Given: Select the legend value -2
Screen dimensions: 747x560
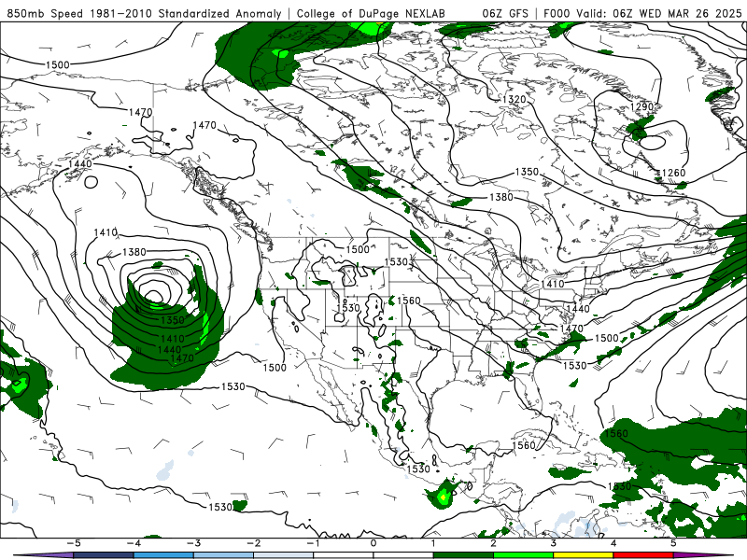Looking at the screenshot, I should pos(253,543).
